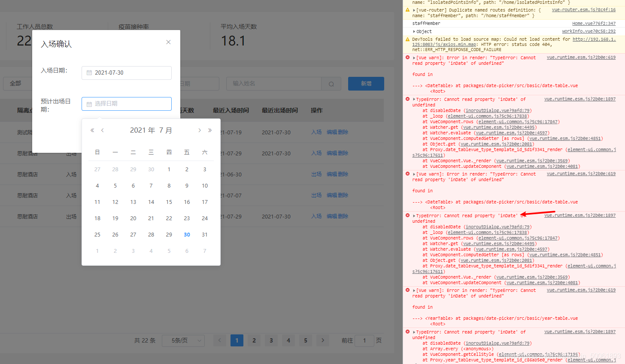Go to next year in date picker
Screen dimensions: 625x364
click(x=210, y=130)
